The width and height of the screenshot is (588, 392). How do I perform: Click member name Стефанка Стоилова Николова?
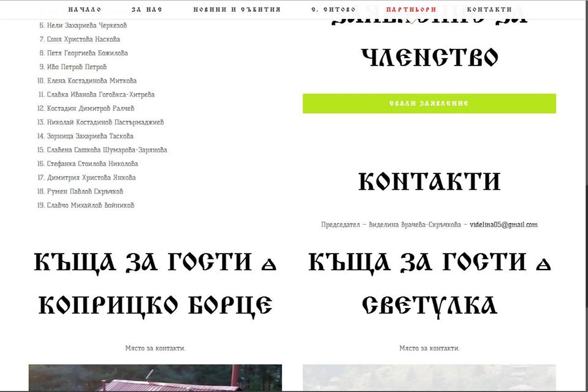coord(92,164)
